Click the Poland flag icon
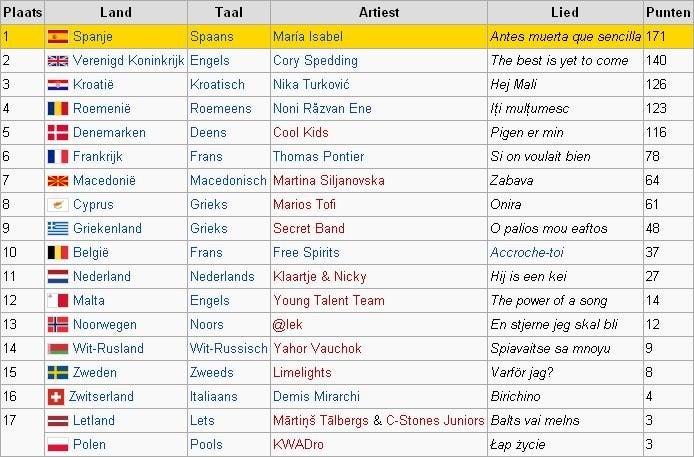This screenshot has height=457, width=694. tap(58, 445)
